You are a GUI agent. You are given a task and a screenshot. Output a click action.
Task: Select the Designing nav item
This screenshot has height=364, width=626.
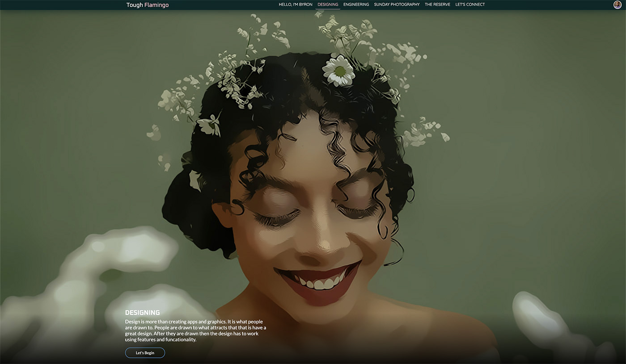(328, 4)
